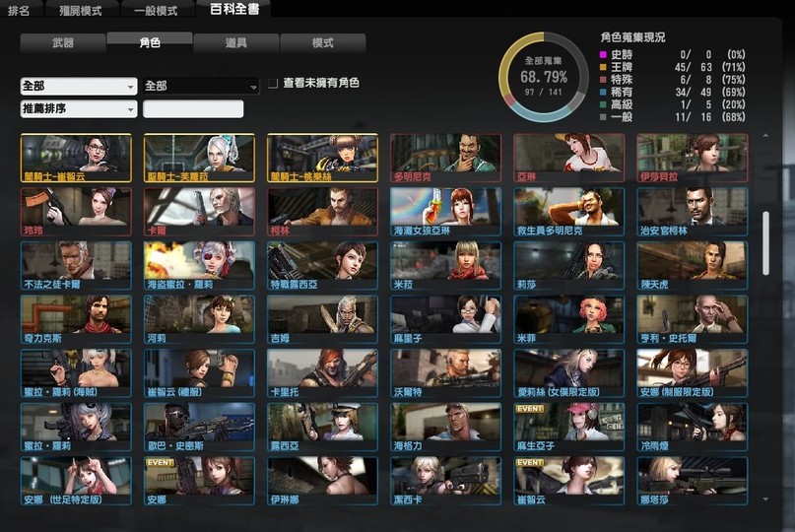Expand the first 全部 filter dropdown
Screen dimensions: 795x532
pyautogui.click(x=79, y=87)
